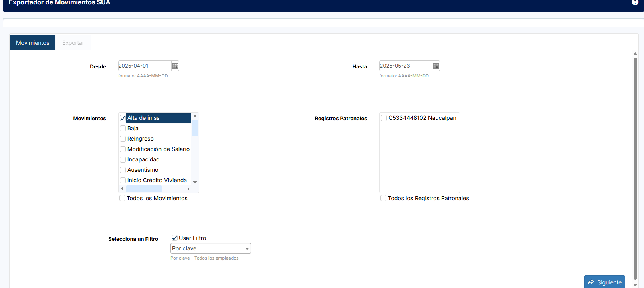The width and height of the screenshot is (644, 288).
Task: Check the Baja movement option
Action: pos(123,129)
